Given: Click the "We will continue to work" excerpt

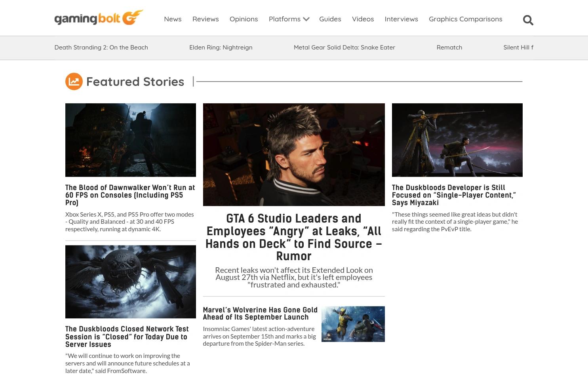Looking at the screenshot, I should (x=127, y=363).
